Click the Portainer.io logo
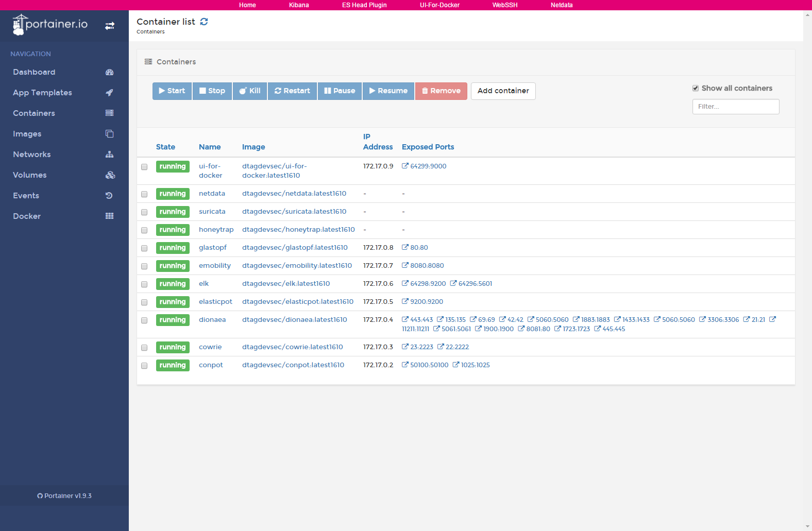Screen dimensions: 812x531 coord(50,25)
